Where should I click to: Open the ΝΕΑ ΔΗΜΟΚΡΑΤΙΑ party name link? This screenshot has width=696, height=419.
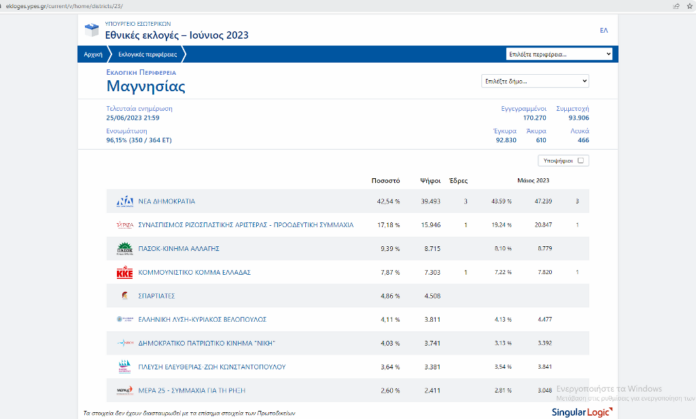[x=166, y=201]
